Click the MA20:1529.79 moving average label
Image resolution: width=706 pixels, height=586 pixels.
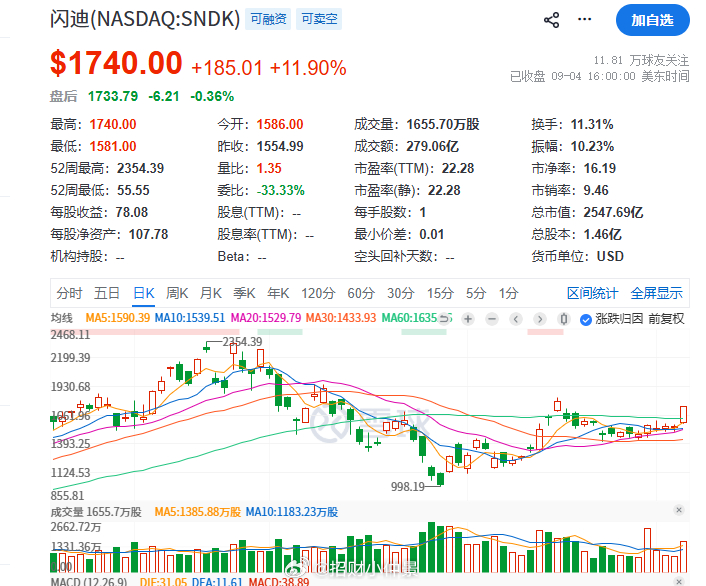(x=266, y=318)
